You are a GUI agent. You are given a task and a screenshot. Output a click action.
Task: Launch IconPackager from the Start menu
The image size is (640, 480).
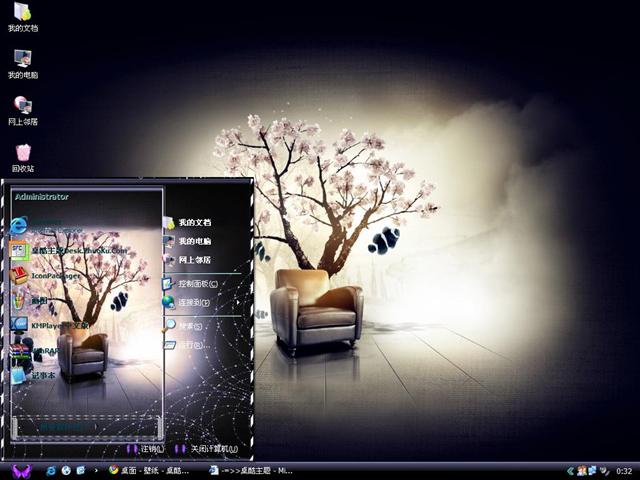[46, 276]
